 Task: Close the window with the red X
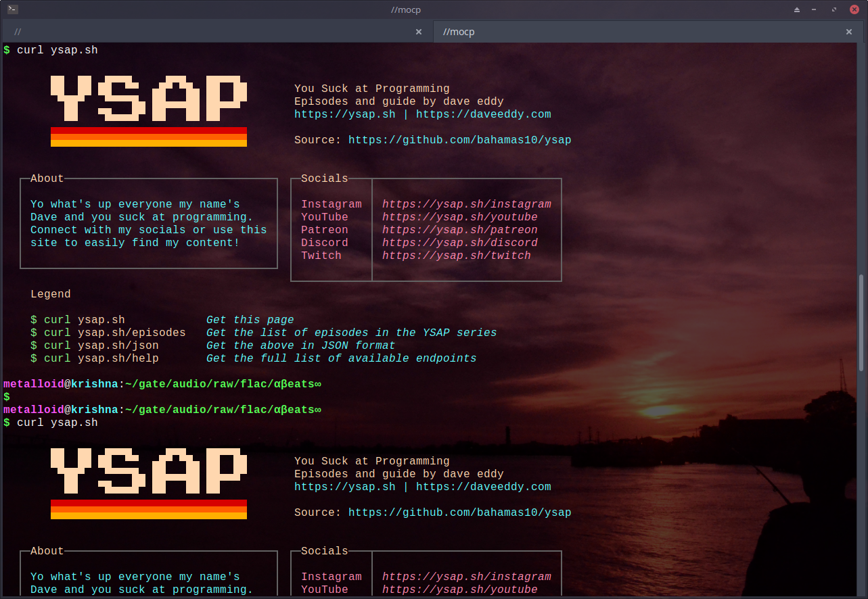pyautogui.click(x=854, y=9)
